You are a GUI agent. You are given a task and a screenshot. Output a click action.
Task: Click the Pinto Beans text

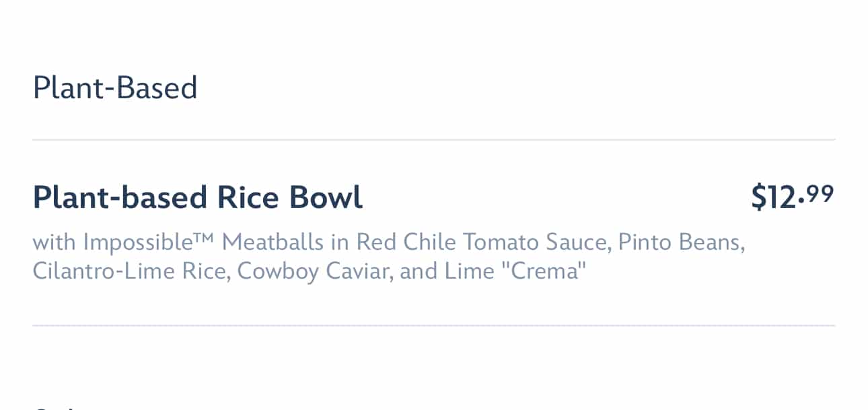[681, 241]
